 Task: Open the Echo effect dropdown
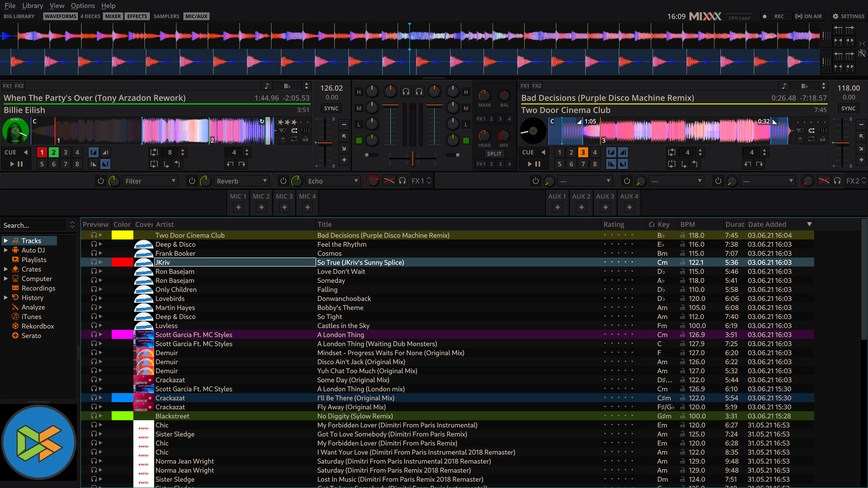click(x=333, y=181)
